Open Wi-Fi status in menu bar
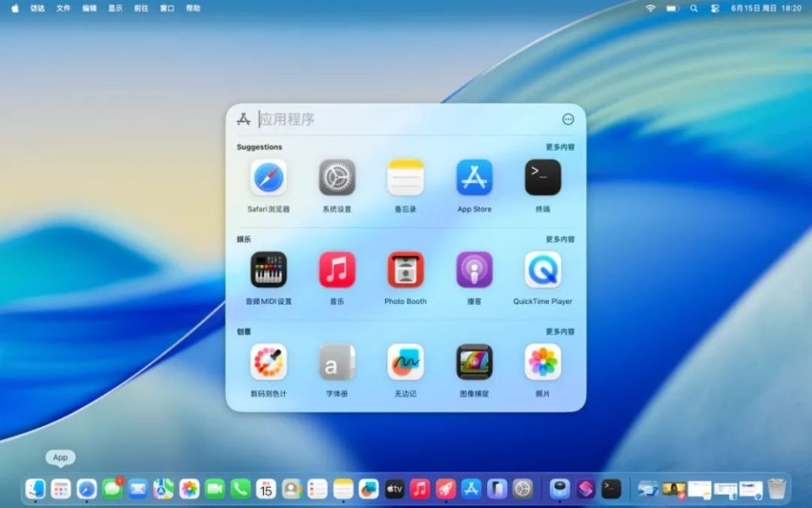This screenshot has width=812, height=508. [x=650, y=8]
